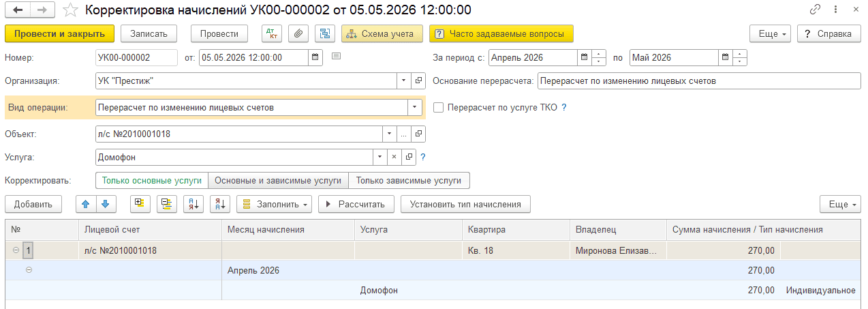Go back with the left arrow
868x309 pixels.
(18, 10)
